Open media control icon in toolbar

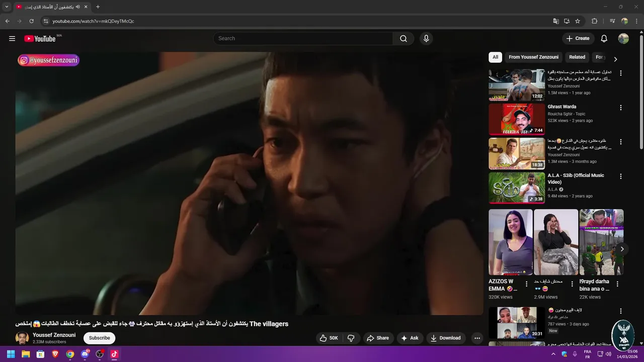pyautogui.click(x=612, y=21)
